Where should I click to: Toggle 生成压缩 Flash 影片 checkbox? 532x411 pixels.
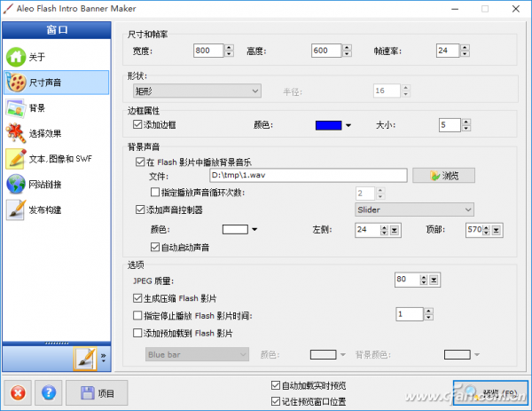(x=137, y=298)
